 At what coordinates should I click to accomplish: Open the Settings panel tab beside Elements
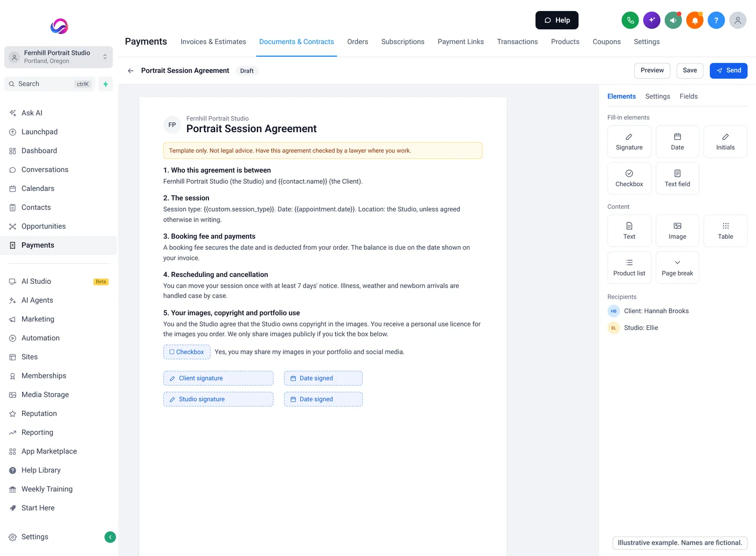coord(657,97)
